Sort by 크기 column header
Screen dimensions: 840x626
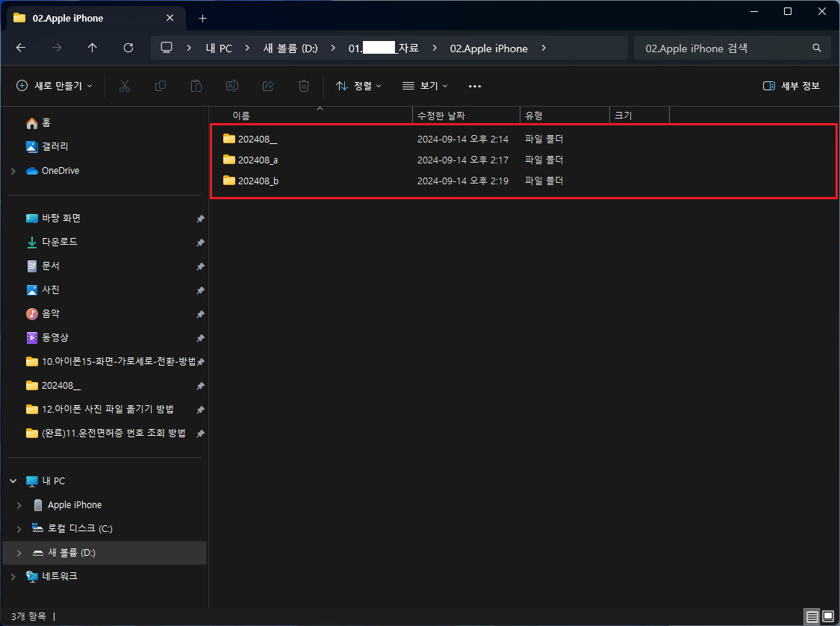639,116
